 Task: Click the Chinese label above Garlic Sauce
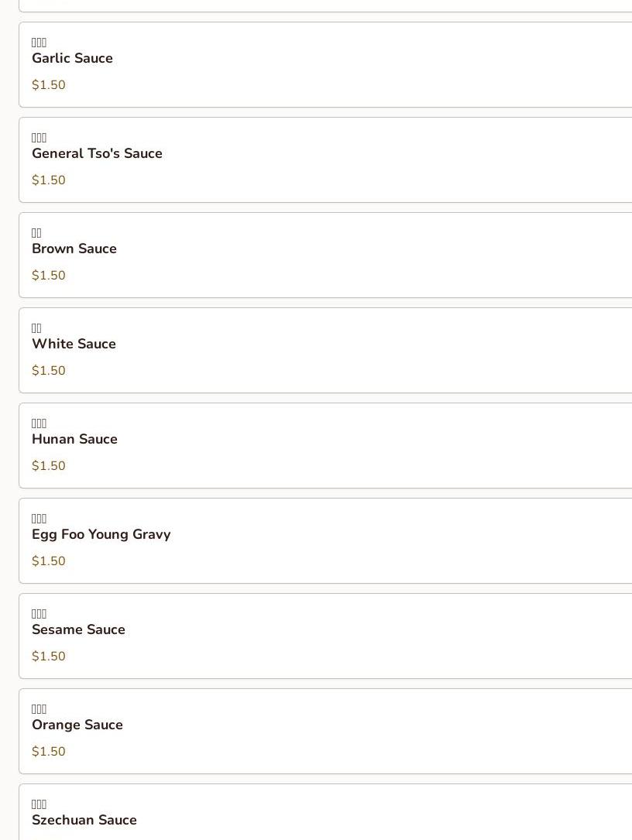coord(39,43)
